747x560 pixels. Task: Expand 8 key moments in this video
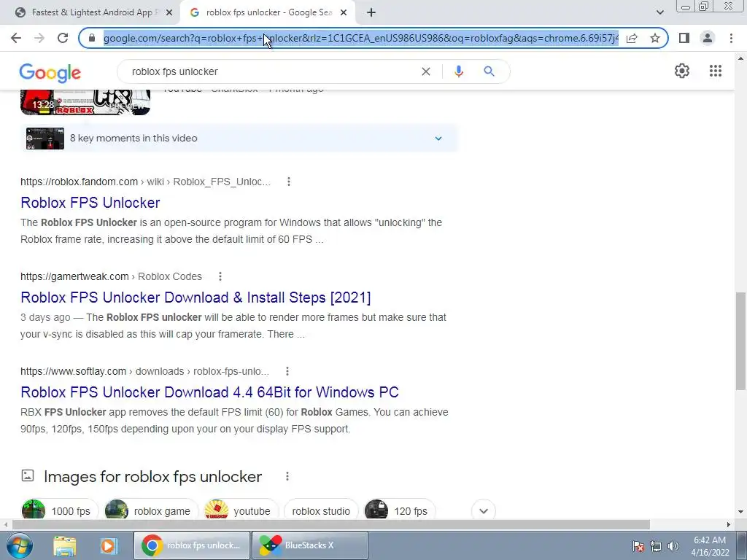438,138
